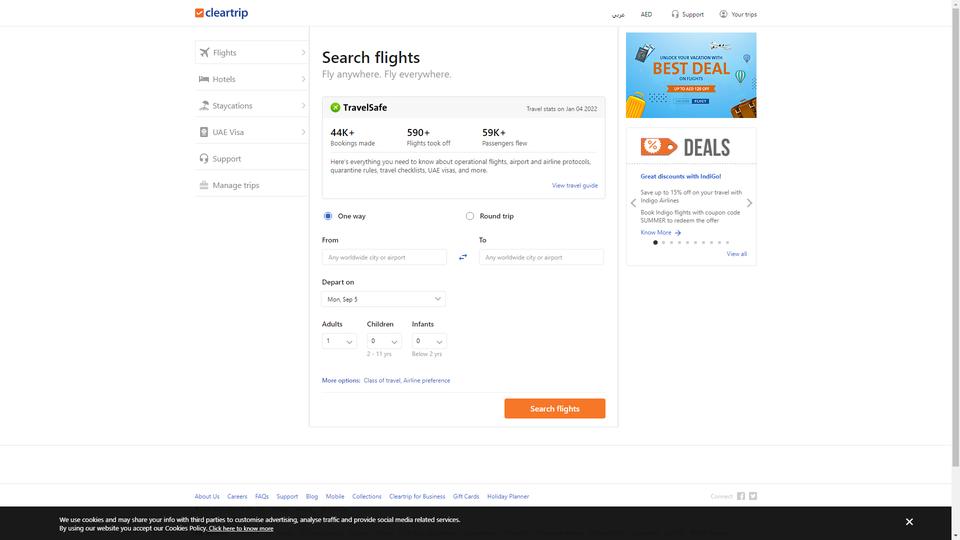Select the One way radio button
The width and height of the screenshot is (960, 540).
point(328,216)
